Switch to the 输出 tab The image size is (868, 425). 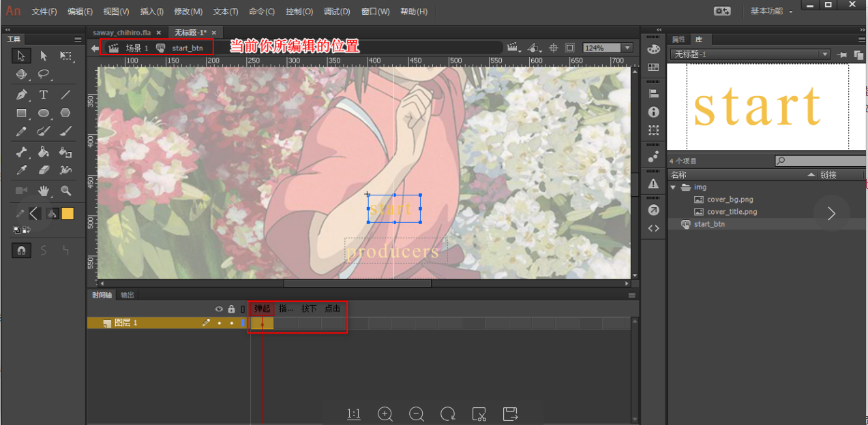[128, 296]
